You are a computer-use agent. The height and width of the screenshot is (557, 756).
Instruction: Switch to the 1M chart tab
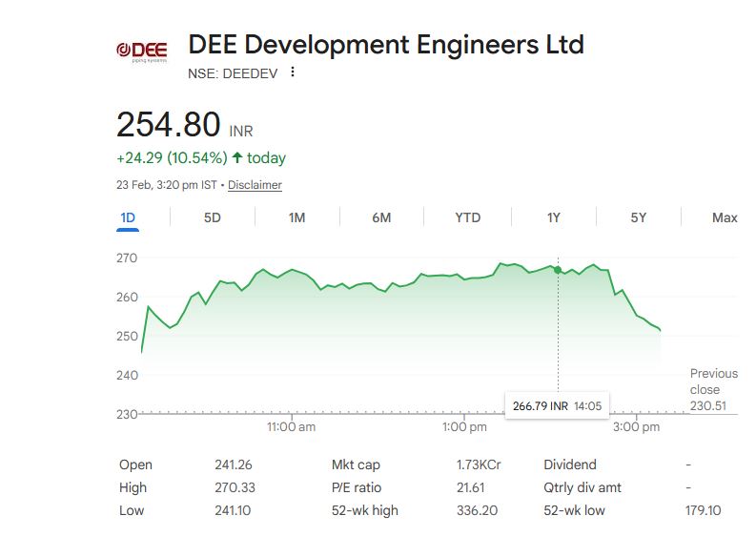(296, 217)
